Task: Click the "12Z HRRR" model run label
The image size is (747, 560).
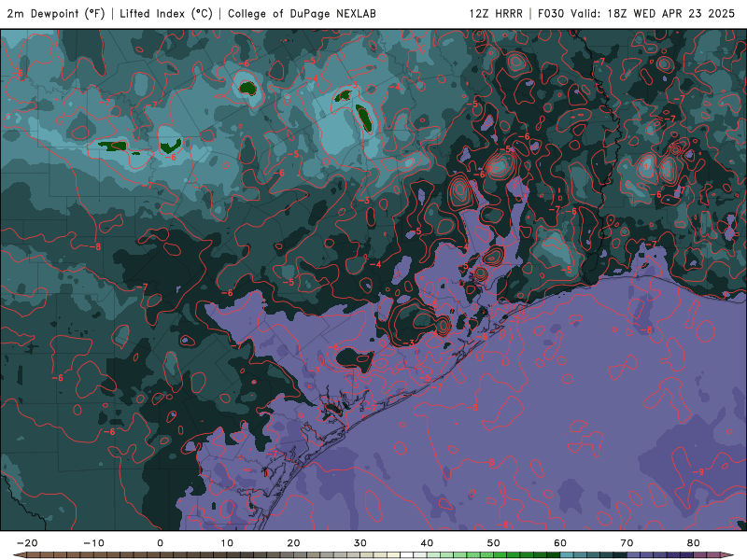Action: point(496,13)
